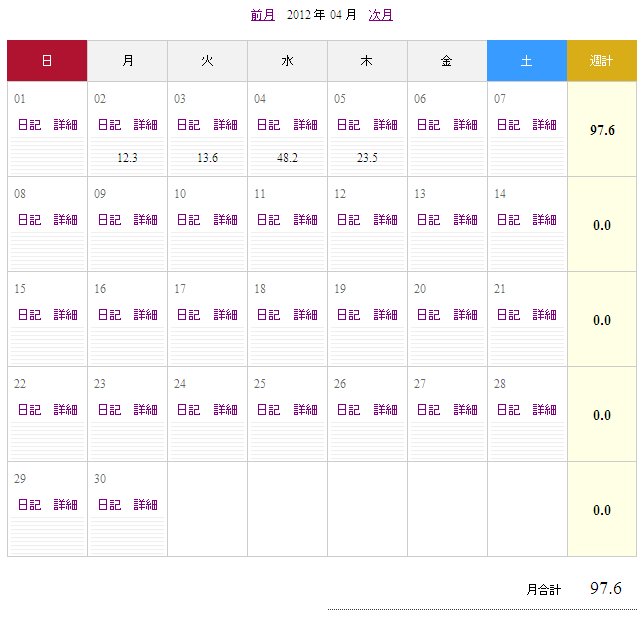This screenshot has width=643, height=623.
Task: Click the gold 週計 weekly total header
Action: click(601, 61)
